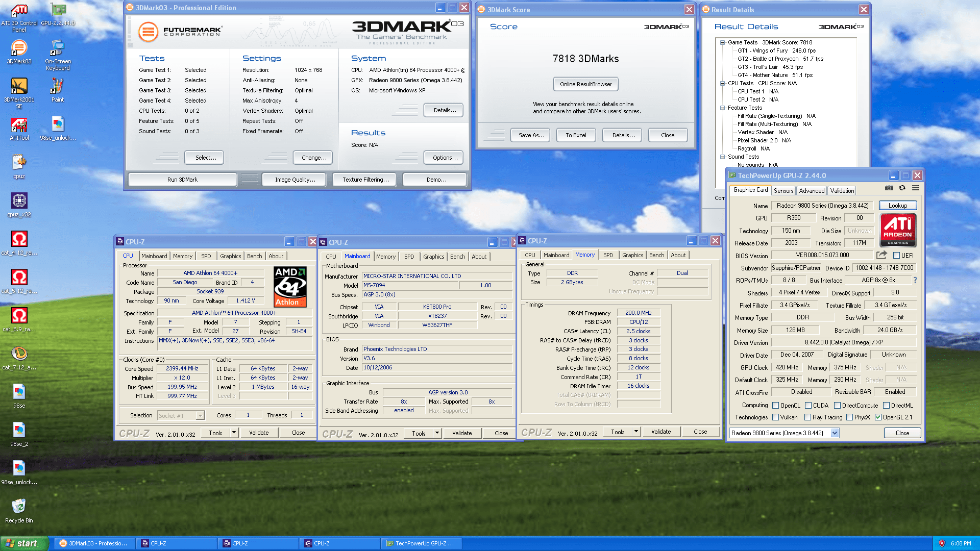Viewport: 980px width, 551px height.
Task: Click the Lookup button in GPU-Z
Action: click(898, 206)
